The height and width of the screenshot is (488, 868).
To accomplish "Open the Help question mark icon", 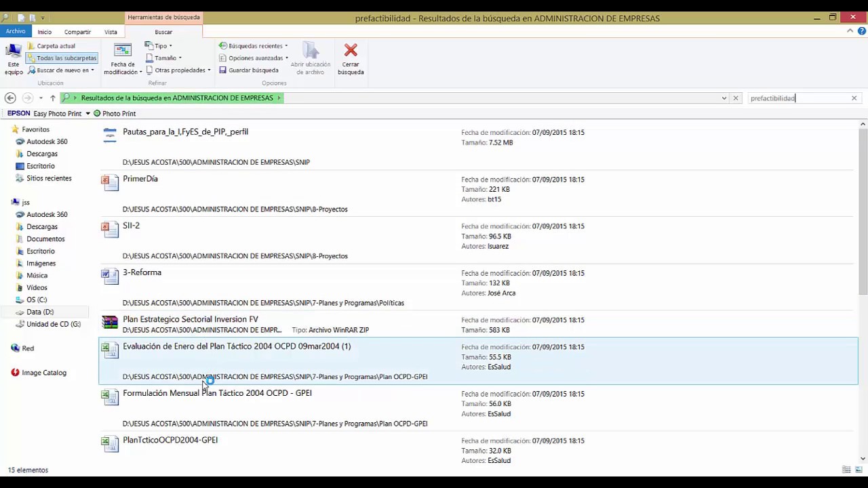I will pyautogui.click(x=861, y=31).
